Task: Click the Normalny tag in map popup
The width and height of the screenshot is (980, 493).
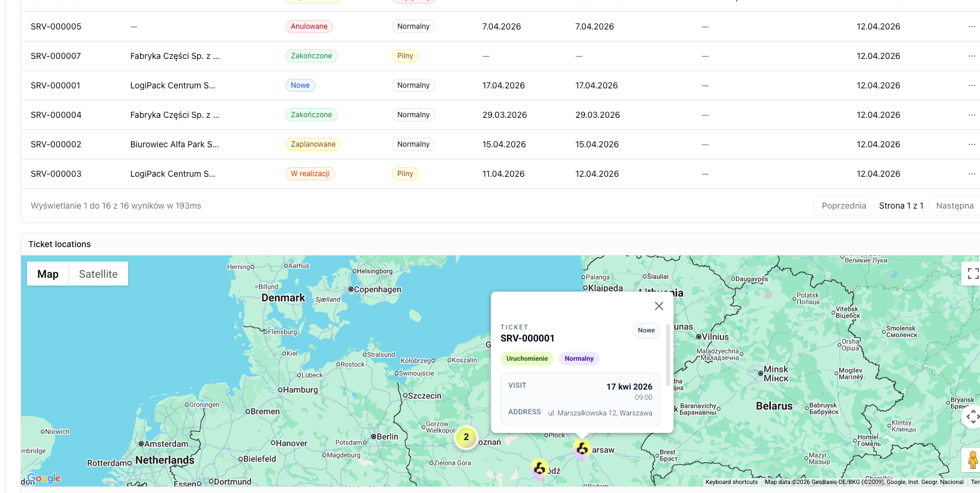Action: point(579,358)
